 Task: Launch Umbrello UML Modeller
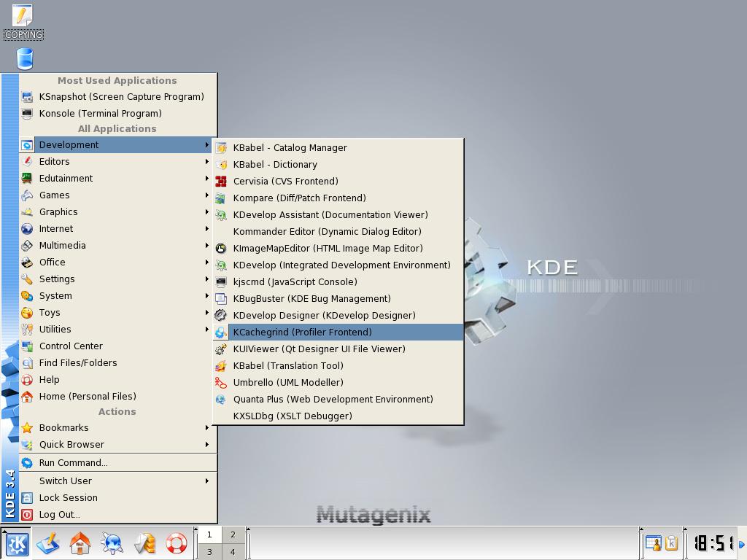338,382
